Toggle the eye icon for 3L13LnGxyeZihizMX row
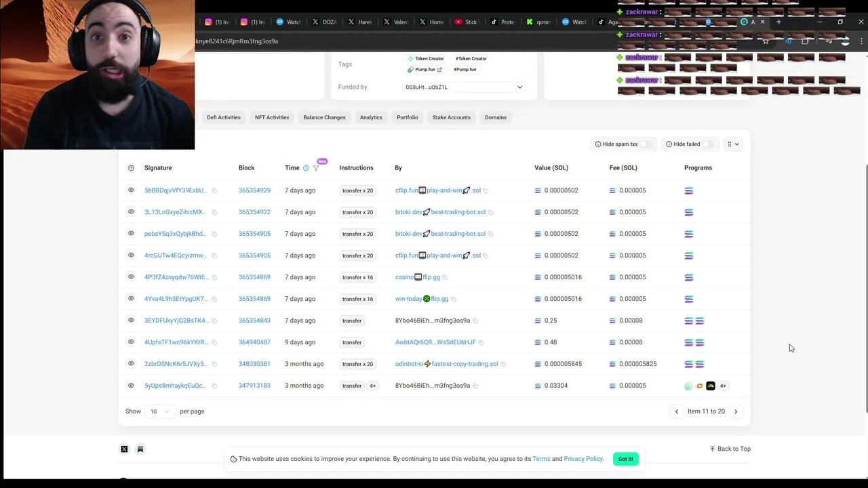The width and height of the screenshot is (868, 488). coord(131,212)
